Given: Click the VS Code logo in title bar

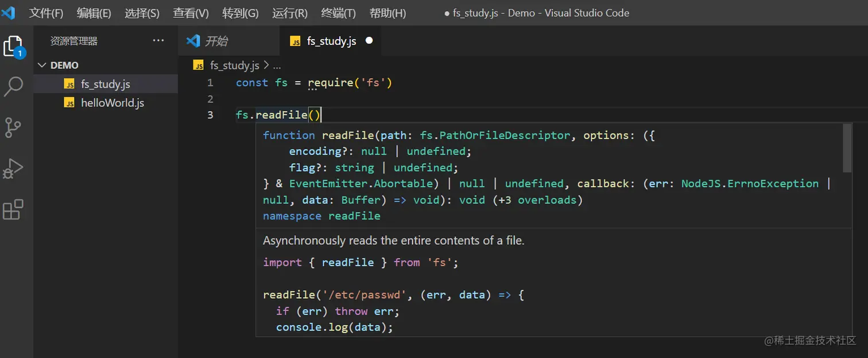Looking at the screenshot, I should pyautogui.click(x=8, y=13).
